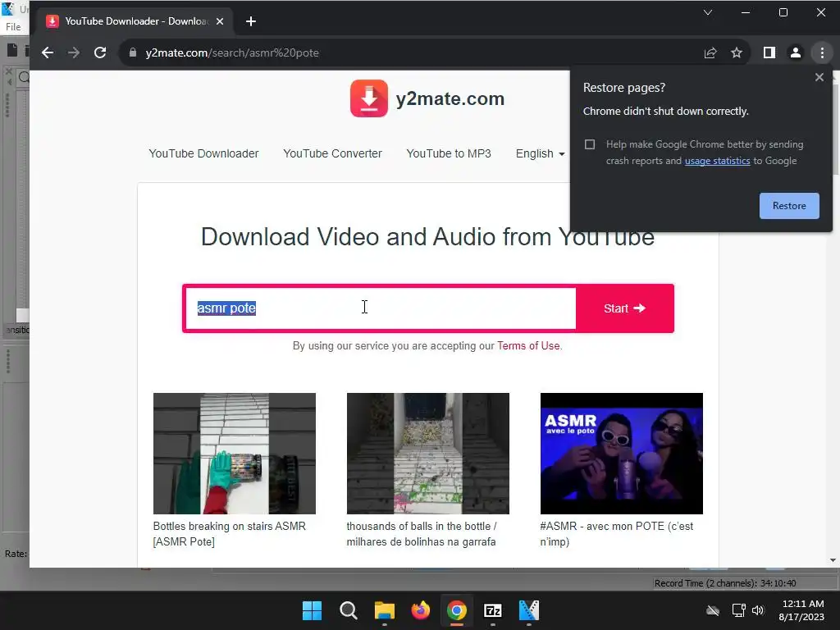Click the y2mate red download logo
This screenshot has height=630, width=840.
(x=369, y=98)
